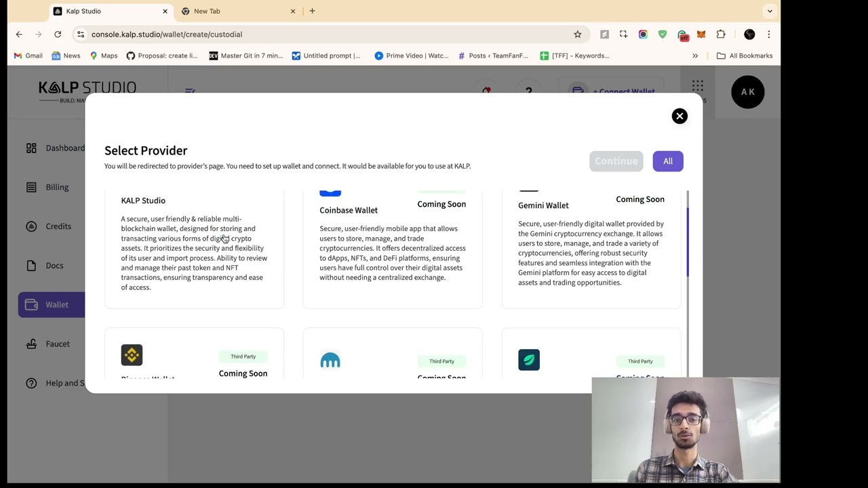Select the Coinbase Wallet card

393,249
